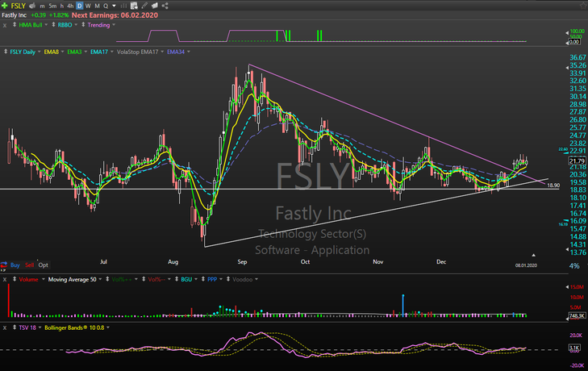Click the move handle beside Voodoo
The image size is (588, 371).
tap(228, 279)
